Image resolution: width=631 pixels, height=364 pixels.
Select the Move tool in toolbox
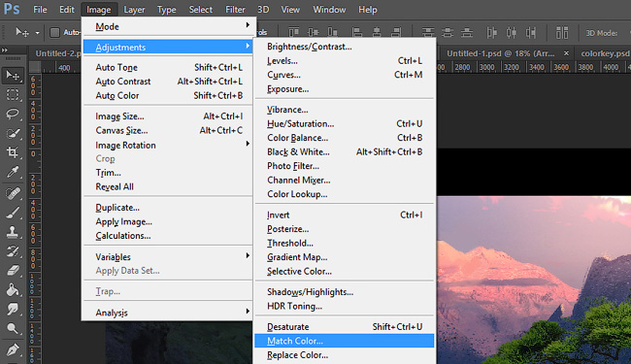[13, 75]
